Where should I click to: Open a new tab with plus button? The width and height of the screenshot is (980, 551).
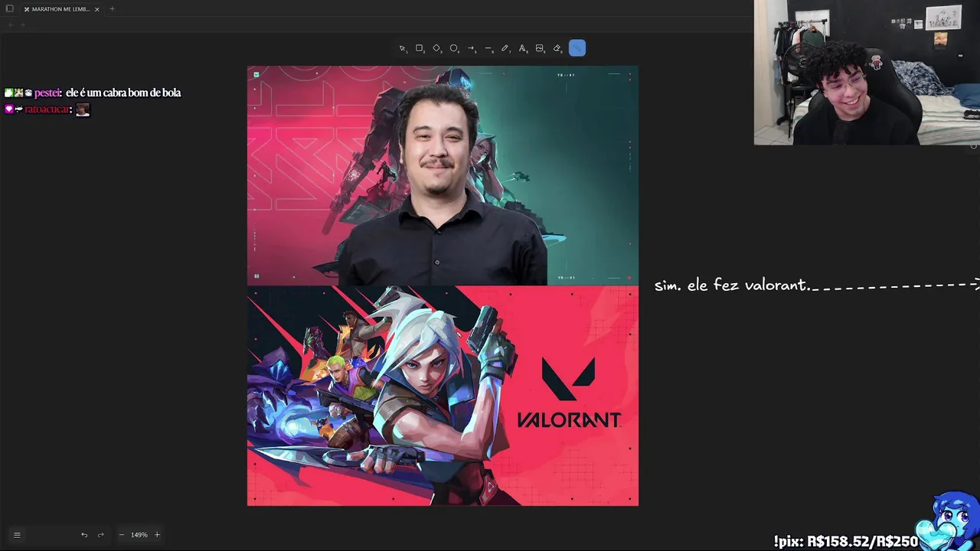[112, 9]
